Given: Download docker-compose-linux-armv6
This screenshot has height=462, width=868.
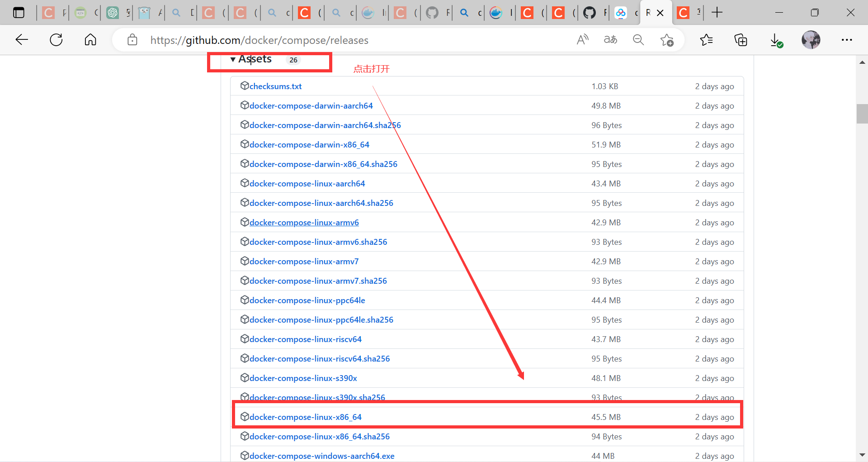Looking at the screenshot, I should tap(304, 223).
